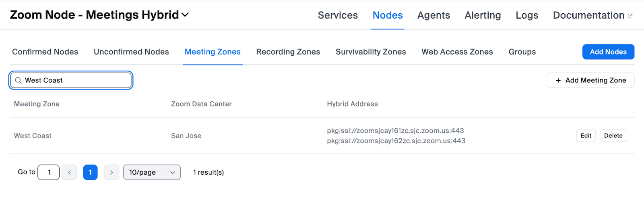Expand the Zoom Node Meetings Hybrid dropdown
Screen dimensions: 644x213
(x=185, y=15)
